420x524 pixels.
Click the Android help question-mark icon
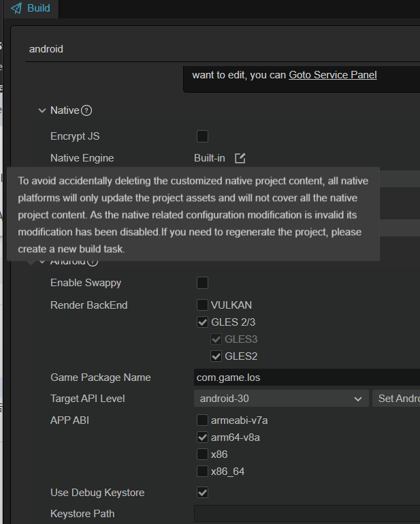93,261
